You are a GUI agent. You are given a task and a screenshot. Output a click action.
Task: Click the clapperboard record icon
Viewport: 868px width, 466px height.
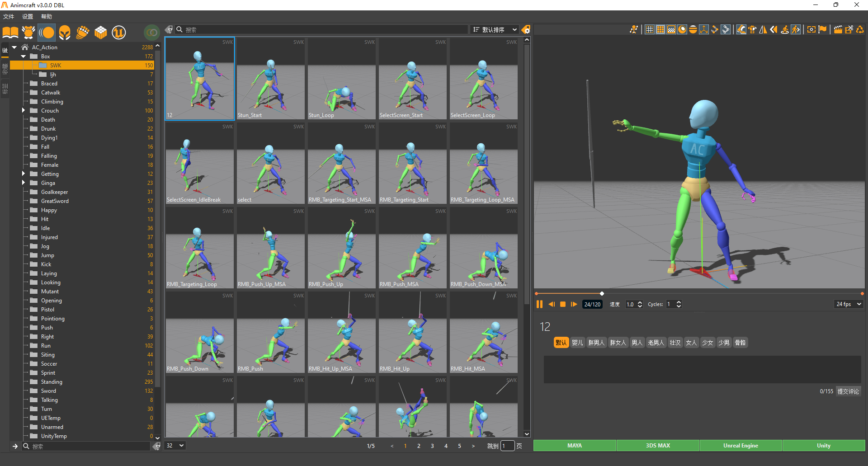[838, 29]
